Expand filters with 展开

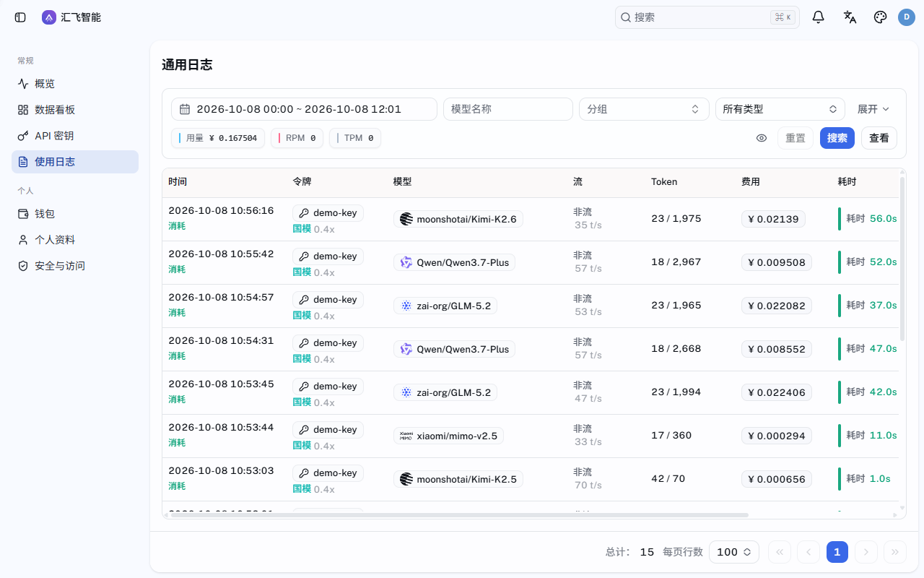873,109
